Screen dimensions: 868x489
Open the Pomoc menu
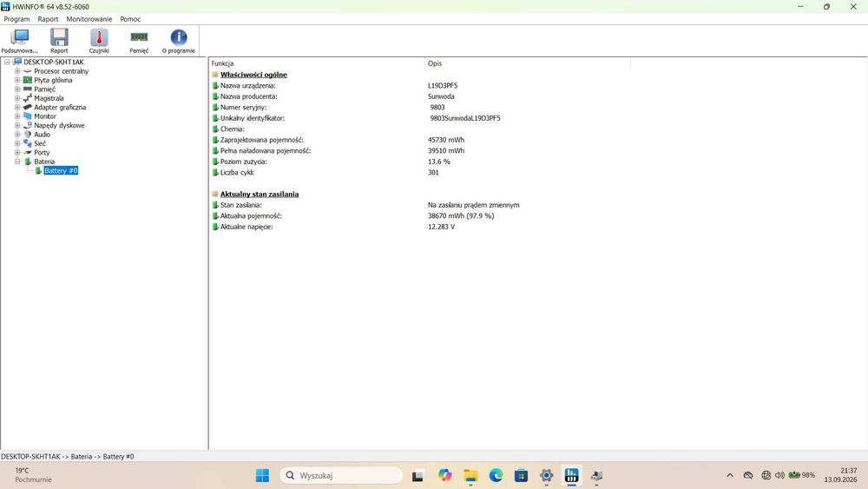click(x=131, y=19)
